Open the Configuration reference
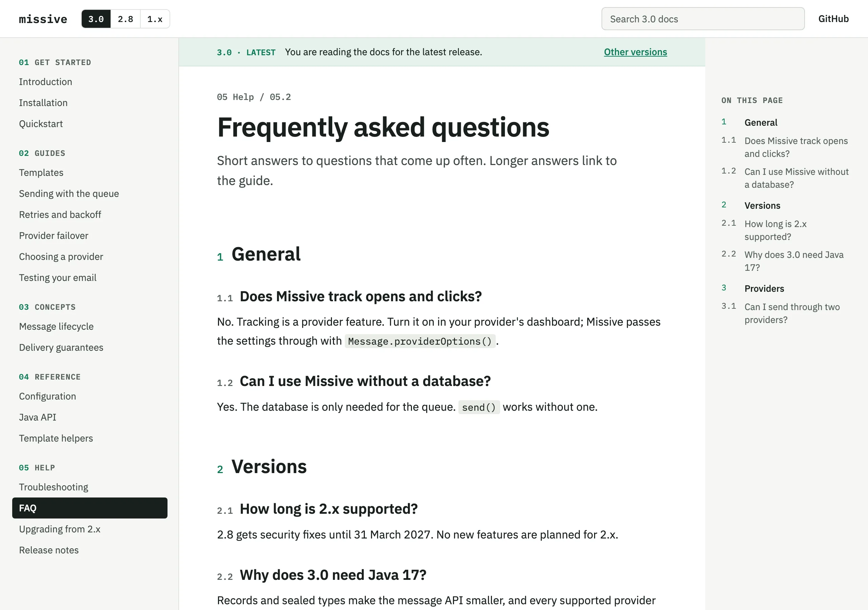 (x=47, y=396)
